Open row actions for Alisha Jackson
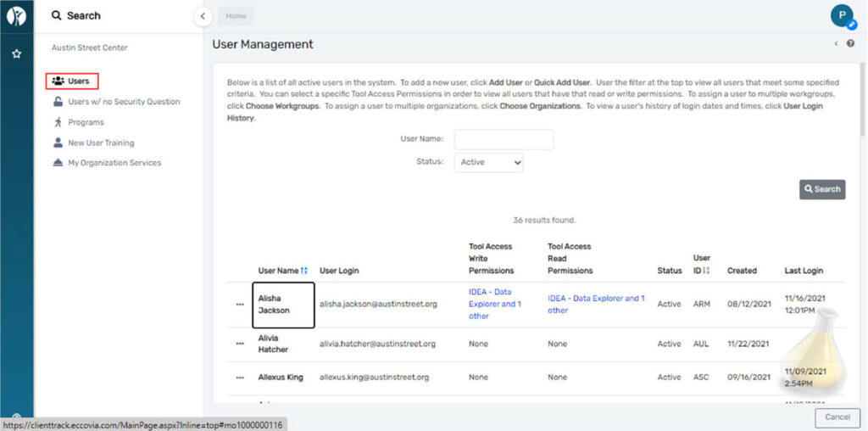Screen dimensions: 868x431 coord(240,304)
